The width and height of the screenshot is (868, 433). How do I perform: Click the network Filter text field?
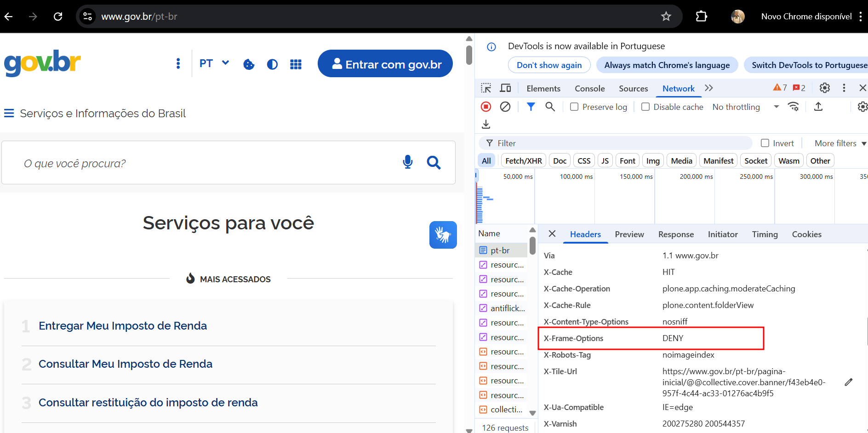pos(616,143)
